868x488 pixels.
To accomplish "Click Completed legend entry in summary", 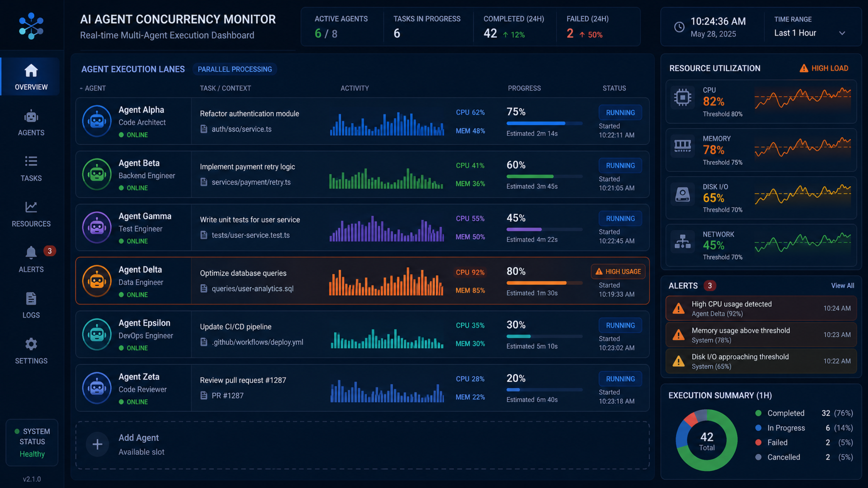I will pos(804,413).
